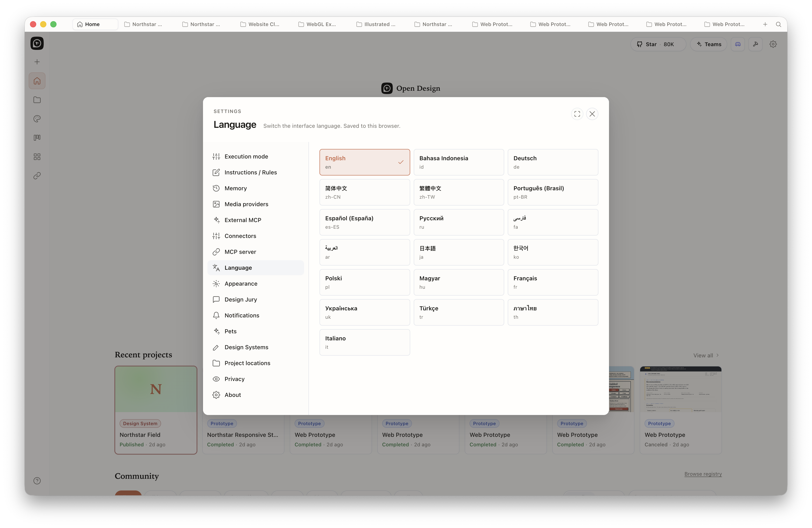Click the Open Design logo in sidebar
Viewport: 812px width, 528px height.
37,43
